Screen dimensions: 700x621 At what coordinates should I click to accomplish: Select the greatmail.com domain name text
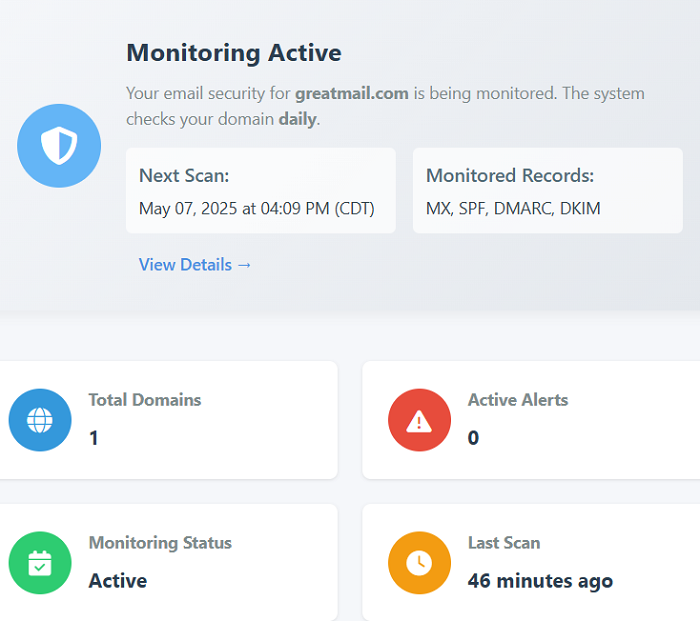point(351,94)
